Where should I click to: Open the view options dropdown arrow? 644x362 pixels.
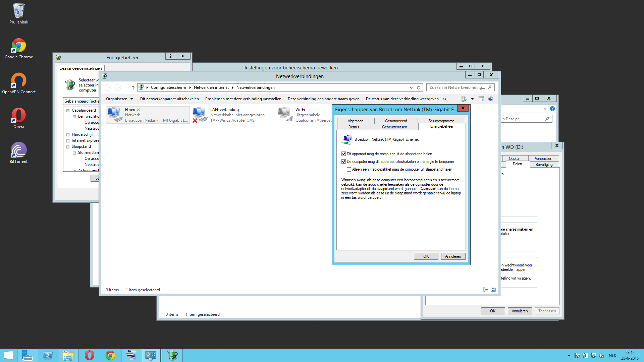(472, 99)
